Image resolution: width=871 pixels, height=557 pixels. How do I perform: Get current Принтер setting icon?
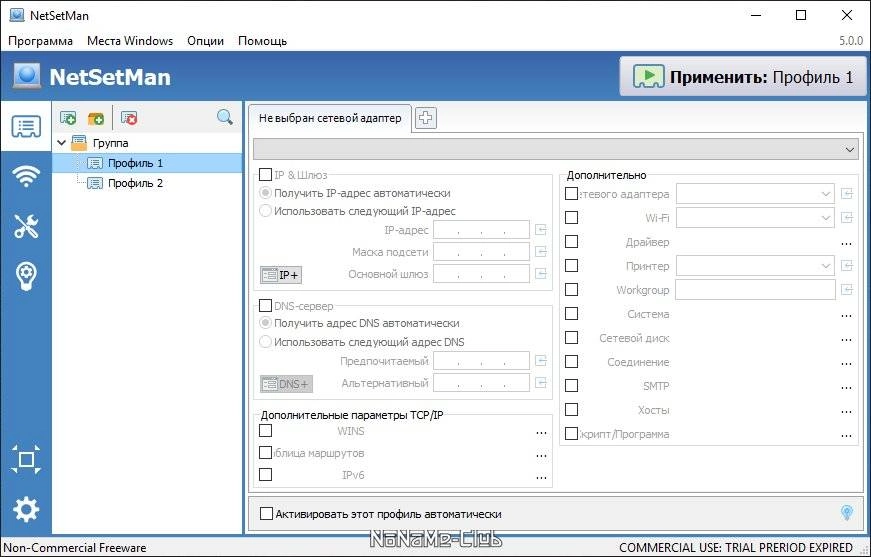click(x=847, y=265)
